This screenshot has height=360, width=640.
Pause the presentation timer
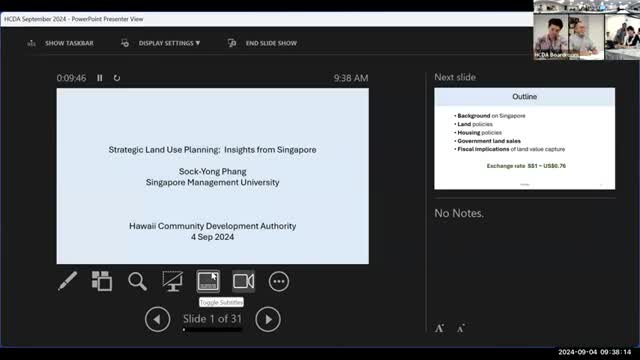click(100, 78)
